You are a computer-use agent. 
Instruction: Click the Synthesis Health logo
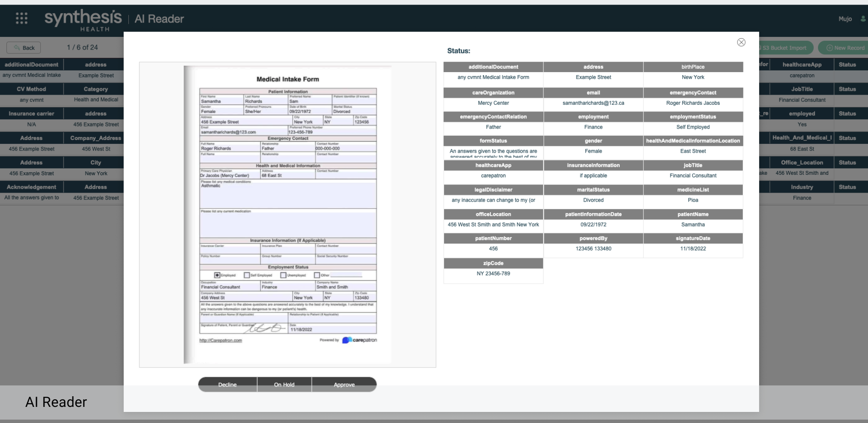[83, 20]
